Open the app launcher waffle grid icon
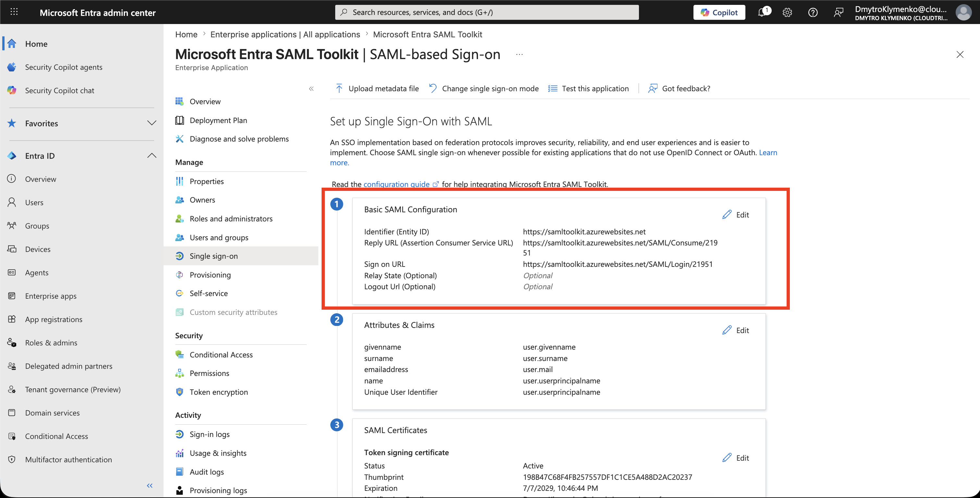Viewport: 980px width, 498px height. click(x=14, y=12)
